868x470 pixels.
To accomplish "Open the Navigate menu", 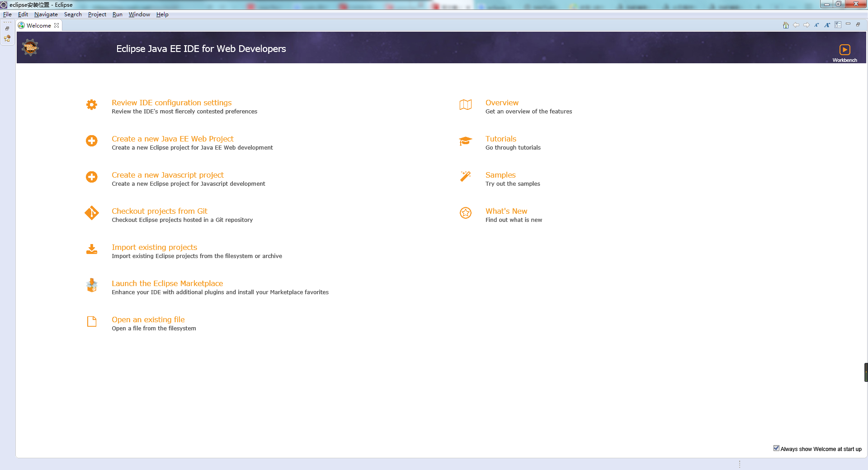I will point(46,14).
